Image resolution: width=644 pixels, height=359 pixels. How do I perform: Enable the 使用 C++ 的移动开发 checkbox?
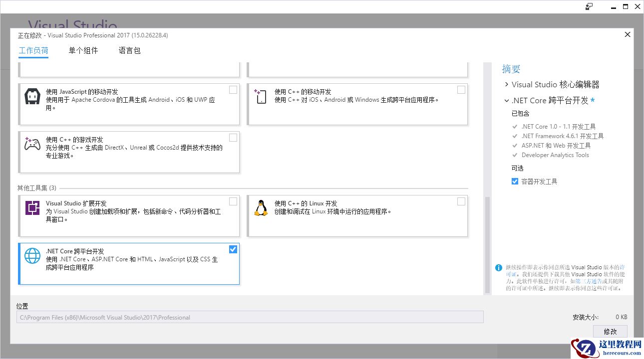(461, 90)
